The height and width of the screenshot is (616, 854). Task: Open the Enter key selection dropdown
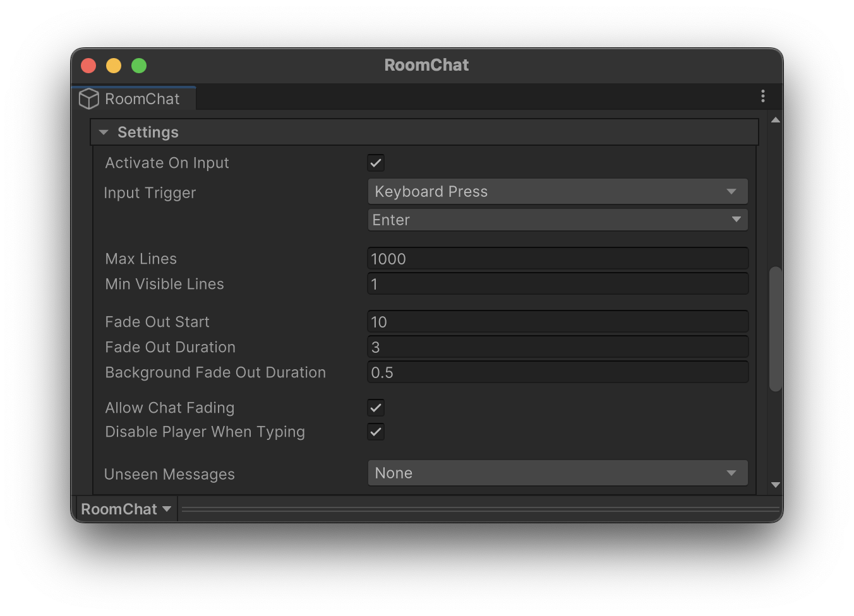pos(557,220)
